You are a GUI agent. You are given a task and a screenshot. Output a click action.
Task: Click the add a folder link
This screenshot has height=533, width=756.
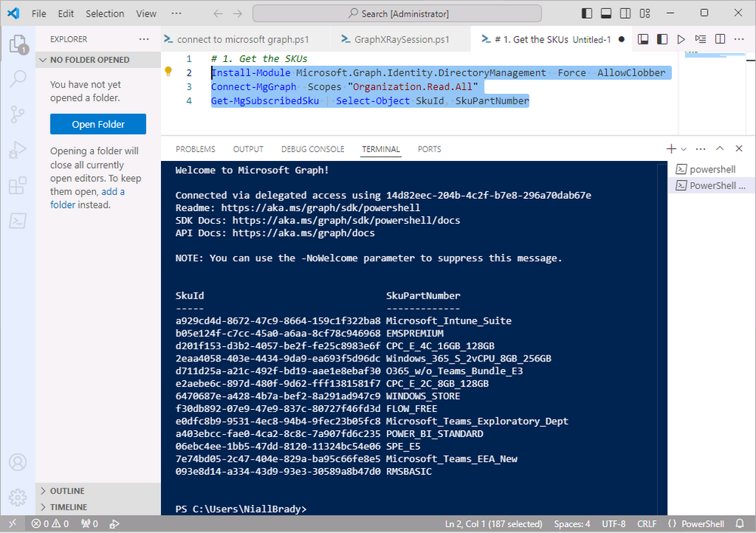point(87,198)
